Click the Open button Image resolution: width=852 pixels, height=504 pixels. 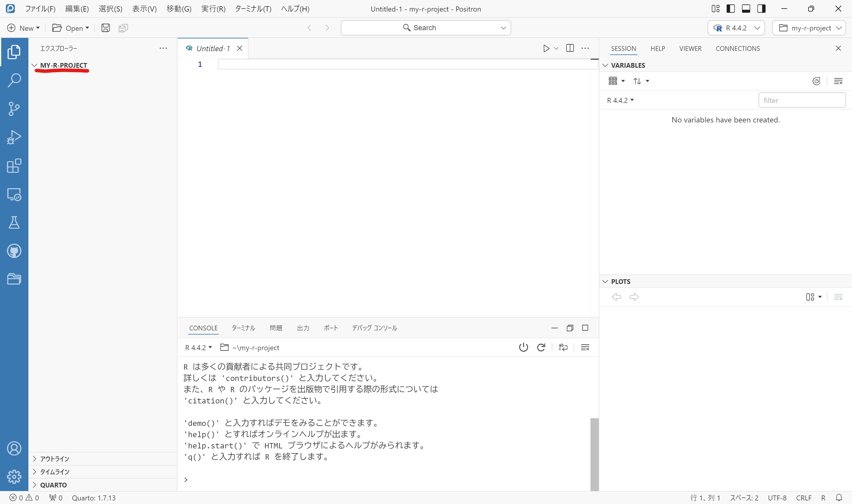[x=70, y=28]
